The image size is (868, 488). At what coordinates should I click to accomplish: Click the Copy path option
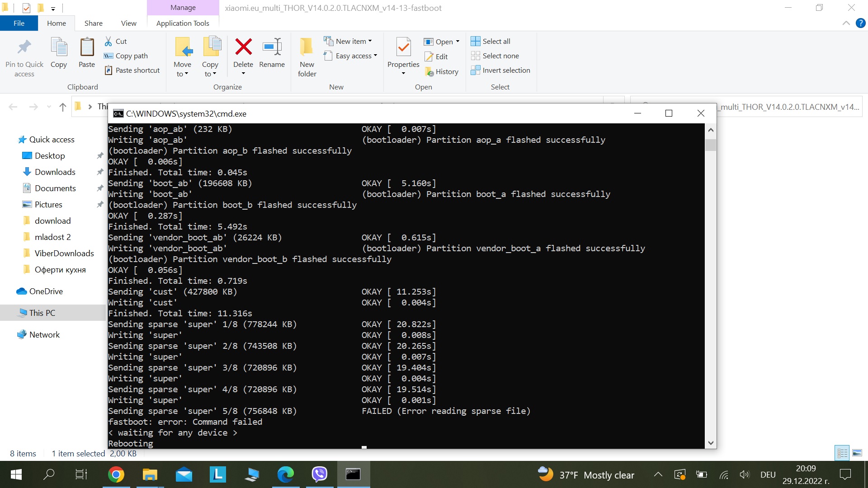pyautogui.click(x=126, y=56)
